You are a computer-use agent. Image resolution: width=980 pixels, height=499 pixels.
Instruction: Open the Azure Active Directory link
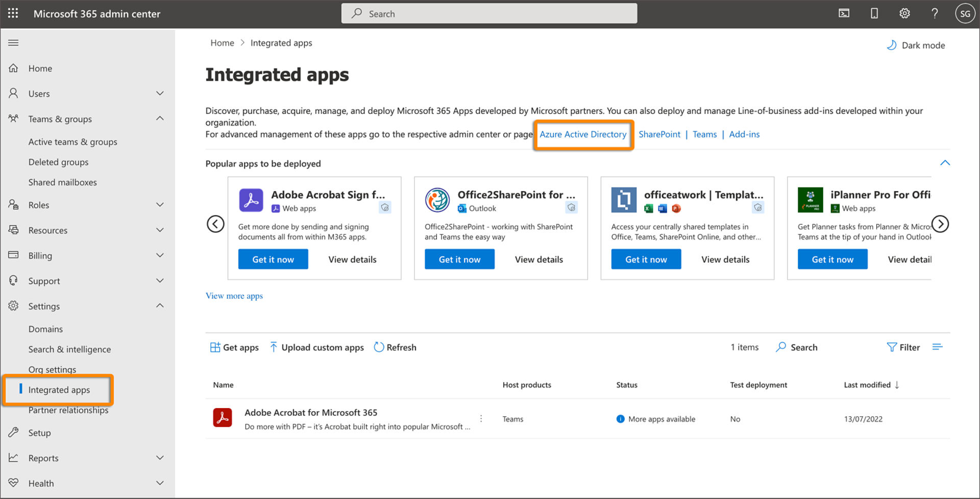[x=583, y=134]
